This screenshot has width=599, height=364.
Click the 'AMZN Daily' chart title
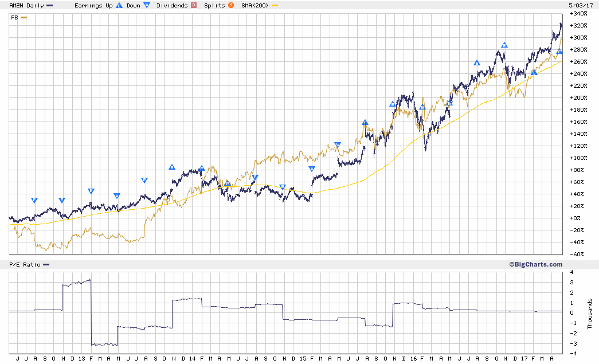26,5
